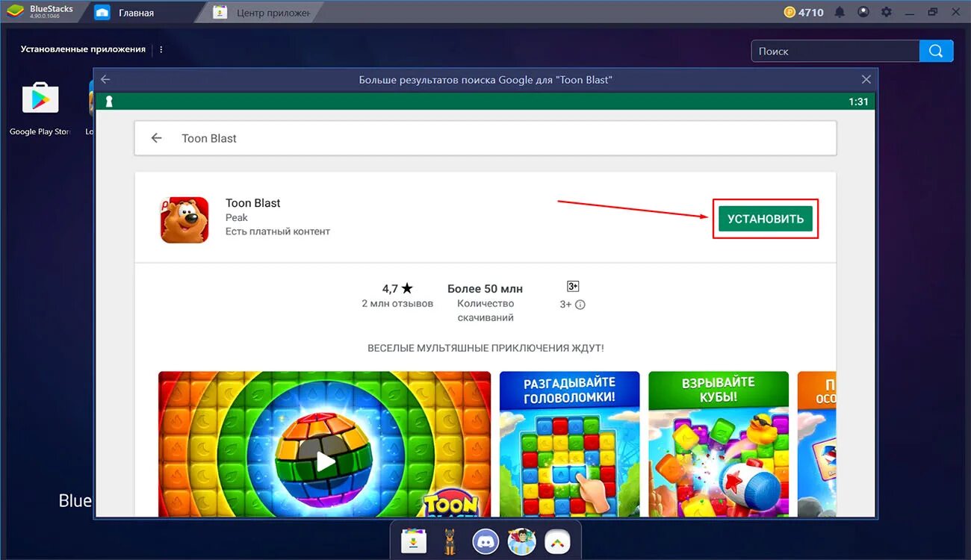This screenshot has width=971, height=560.
Task: Open the ВЗРЫВАЙТЕ КУБЫ screenshot
Action: (x=719, y=444)
